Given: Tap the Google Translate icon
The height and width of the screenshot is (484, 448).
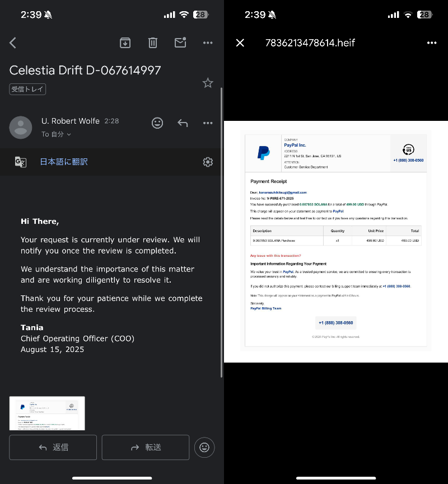Looking at the screenshot, I should point(21,162).
